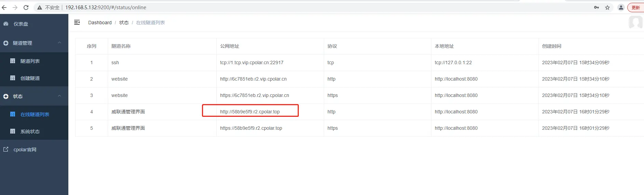This screenshot has width=644, height=195.
Task: Click the hamburger sidebar collapse icon
Action: point(77,22)
